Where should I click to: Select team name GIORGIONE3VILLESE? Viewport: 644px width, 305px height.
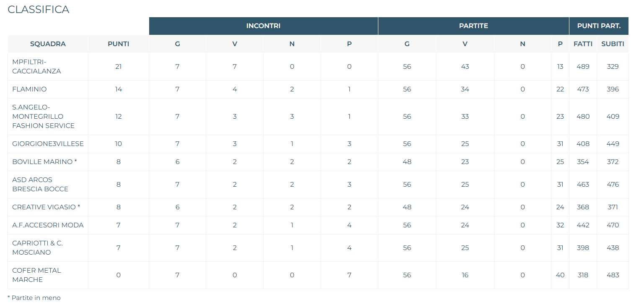click(x=48, y=144)
